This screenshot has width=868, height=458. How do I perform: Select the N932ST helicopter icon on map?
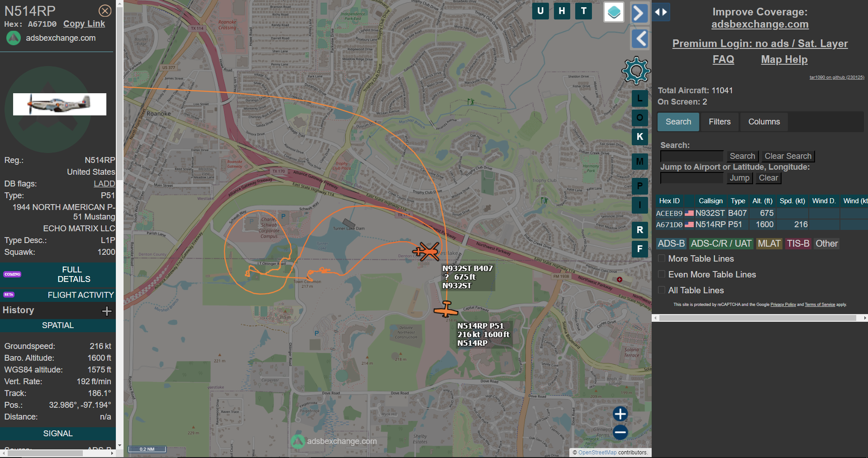click(426, 251)
